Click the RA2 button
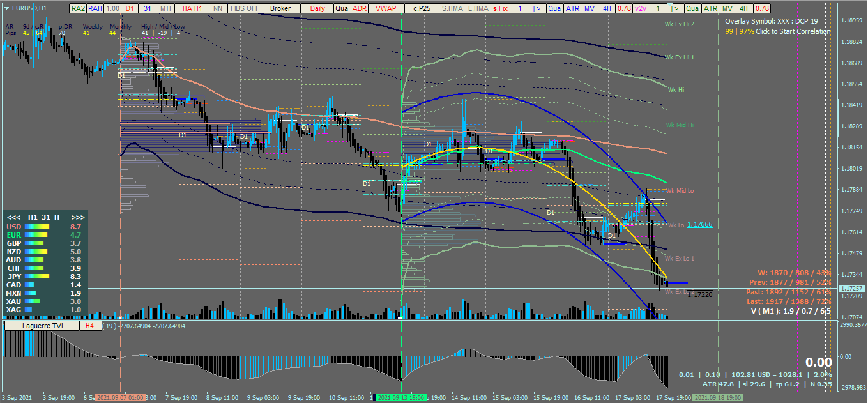868x403 pixels. [x=78, y=8]
